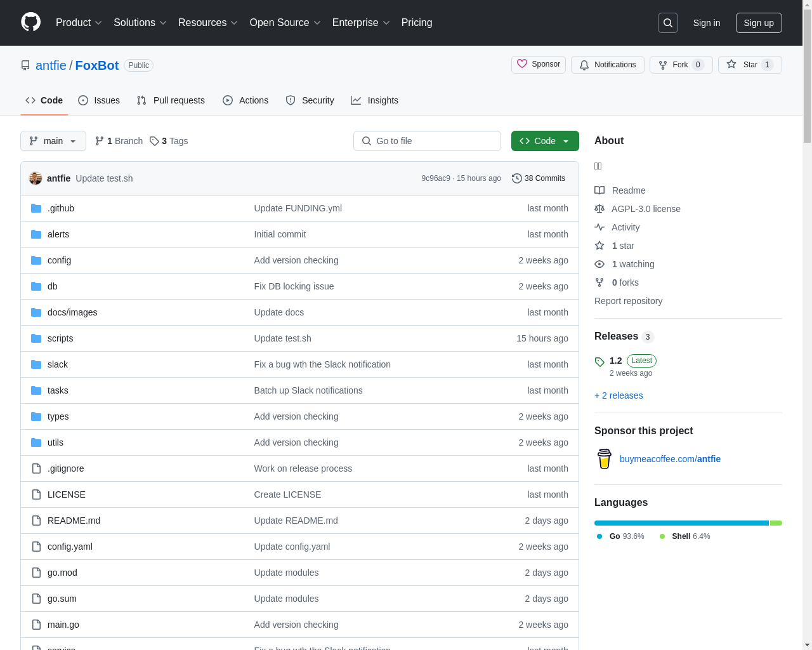Click the GitHub logo icon
Screen dimensions: 812x650
[x=31, y=22]
